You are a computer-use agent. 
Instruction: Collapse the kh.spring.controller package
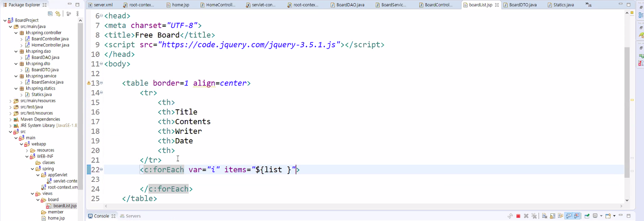coord(16,33)
